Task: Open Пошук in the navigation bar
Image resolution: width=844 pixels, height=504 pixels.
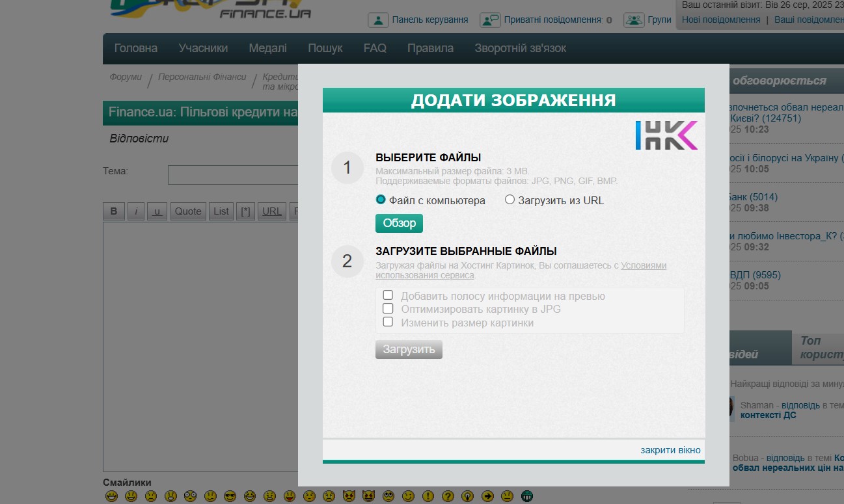Action: [325, 48]
